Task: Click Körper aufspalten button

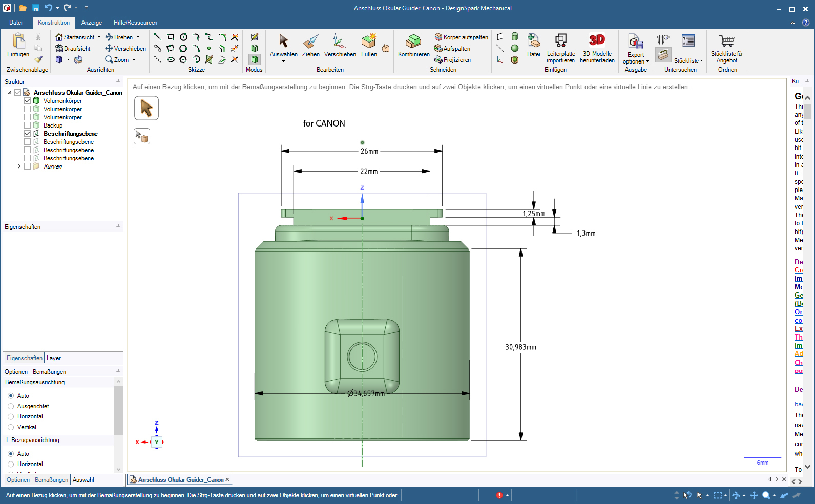Action: 461,37
